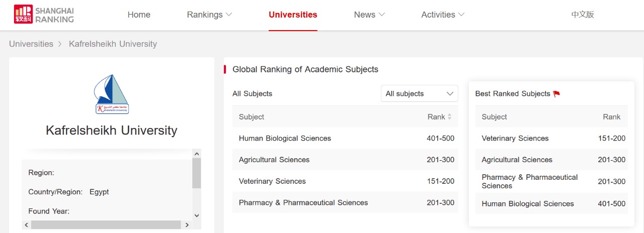Open the Activities menu
Viewport: 644px width, 233px height.
[443, 15]
